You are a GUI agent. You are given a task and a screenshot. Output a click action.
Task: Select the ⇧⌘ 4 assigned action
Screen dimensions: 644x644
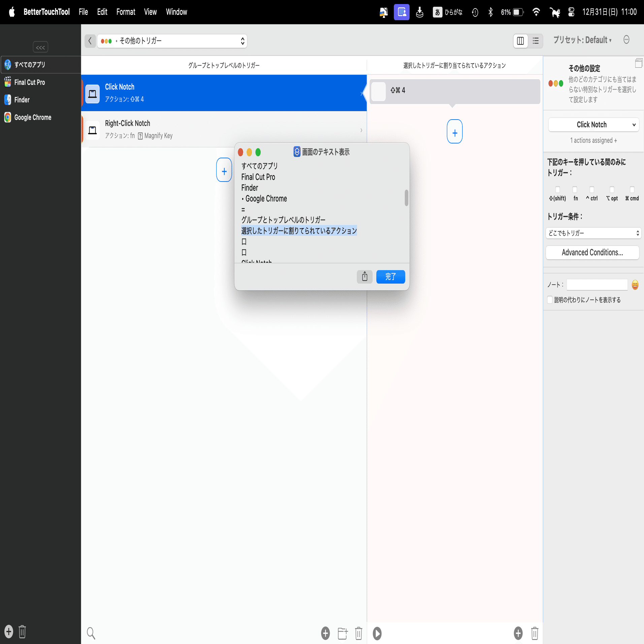(x=455, y=92)
